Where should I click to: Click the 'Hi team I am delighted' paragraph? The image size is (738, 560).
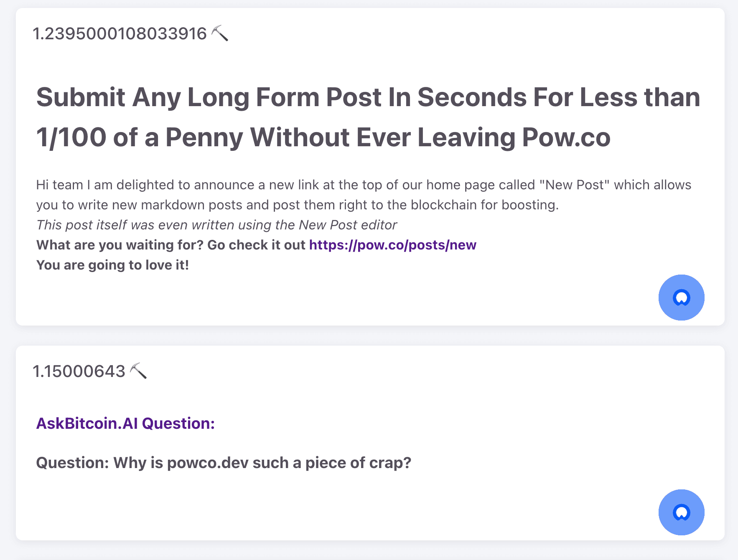[364, 195]
